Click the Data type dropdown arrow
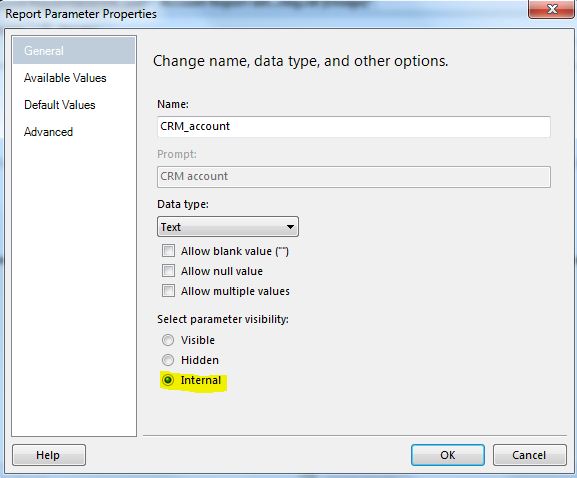 (290, 227)
